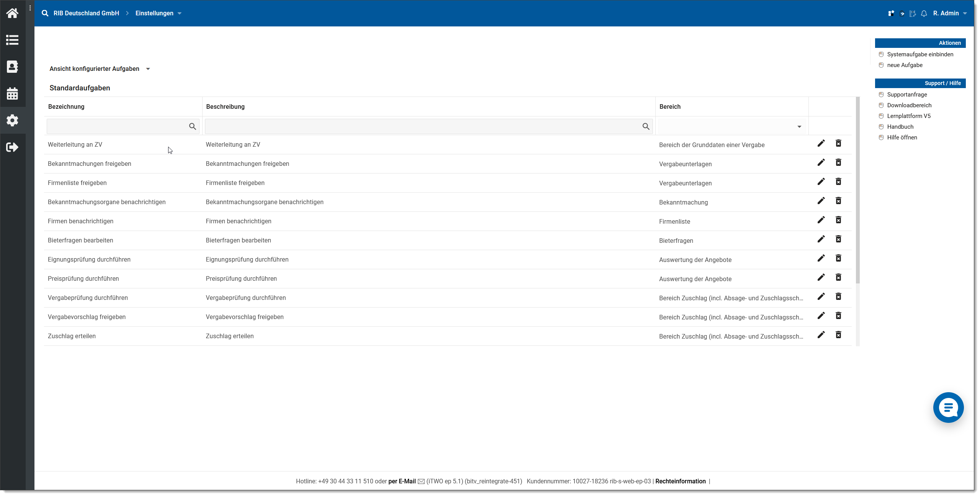Open the chat support bubble
The height and width of the screenshot is (496, 980).
point(948,408)
